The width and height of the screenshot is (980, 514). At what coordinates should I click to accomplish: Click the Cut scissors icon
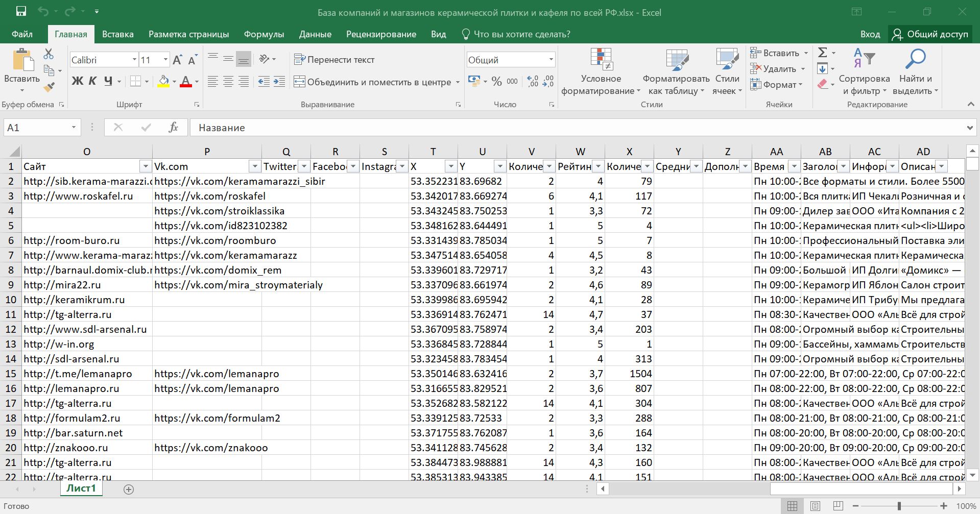coord(49,54)
